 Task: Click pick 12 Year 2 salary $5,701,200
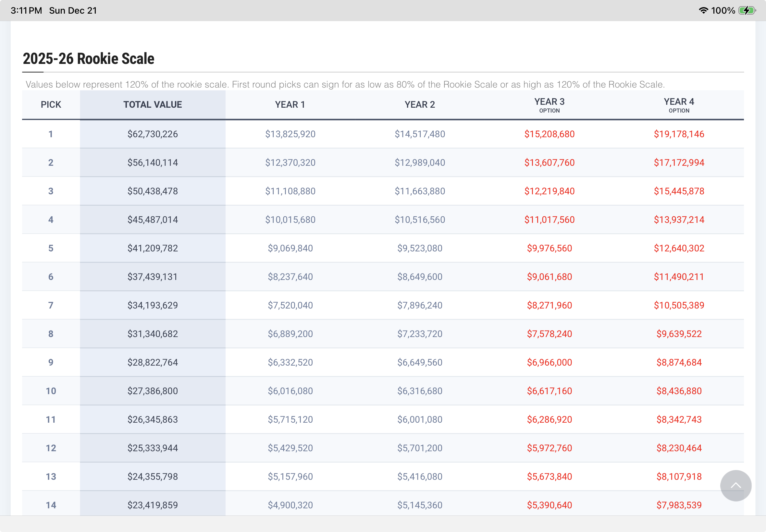[x=420, y=448]
